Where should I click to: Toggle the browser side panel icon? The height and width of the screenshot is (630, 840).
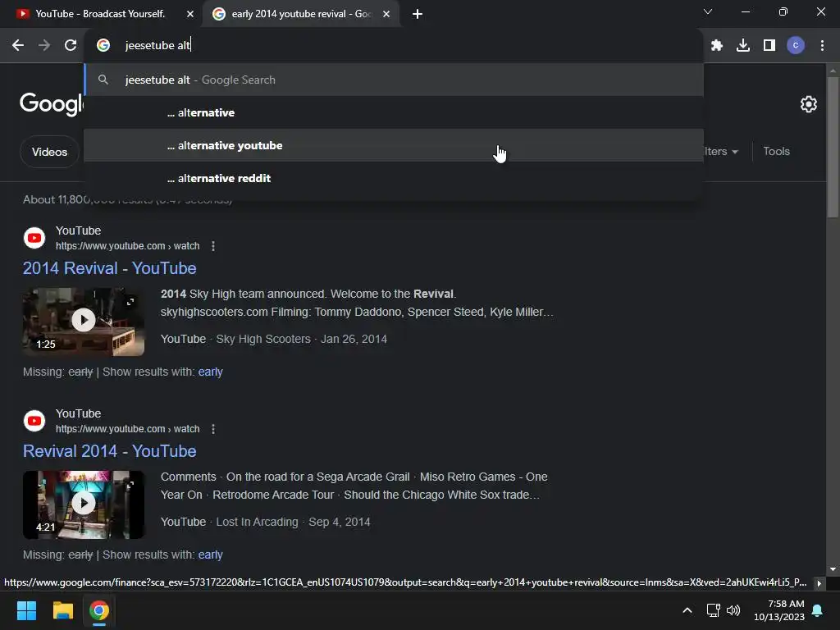(x=769, y=46)
